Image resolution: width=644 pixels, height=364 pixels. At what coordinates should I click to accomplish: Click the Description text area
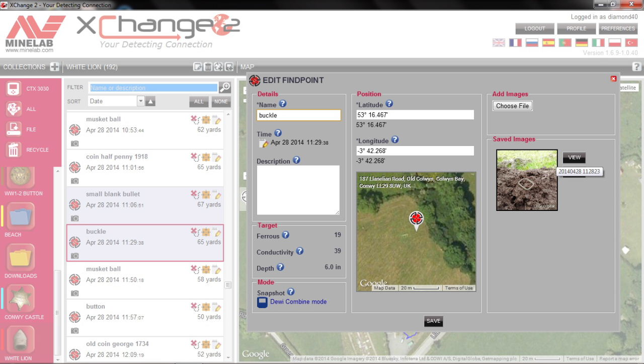[x=298, y=190]
